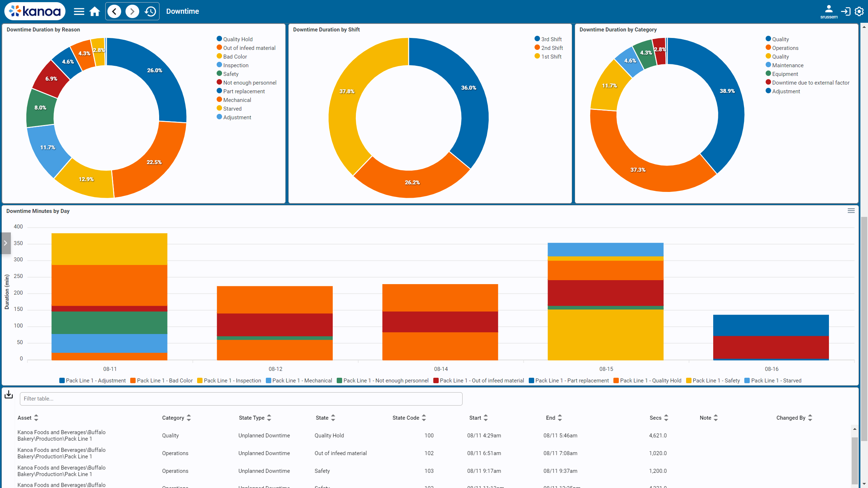Click the back navigation arrow
This screenshot has height=488, width=868.
pos(114,12)
